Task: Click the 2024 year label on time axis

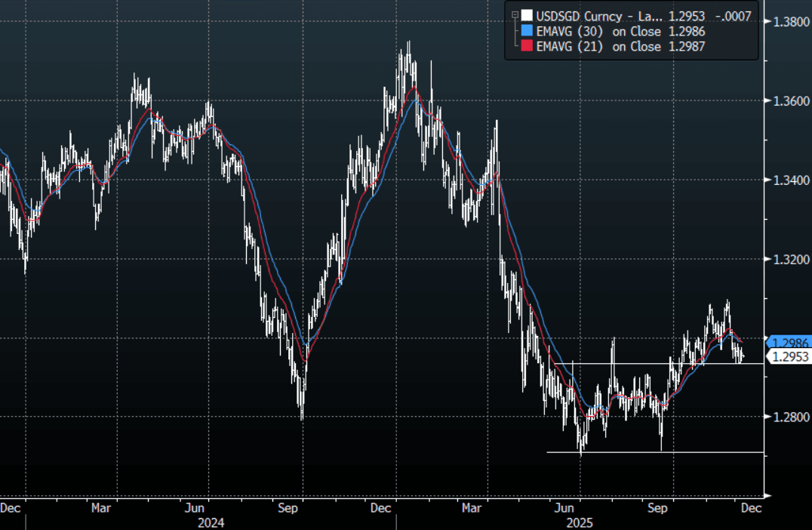Action: tap(211, 522)
